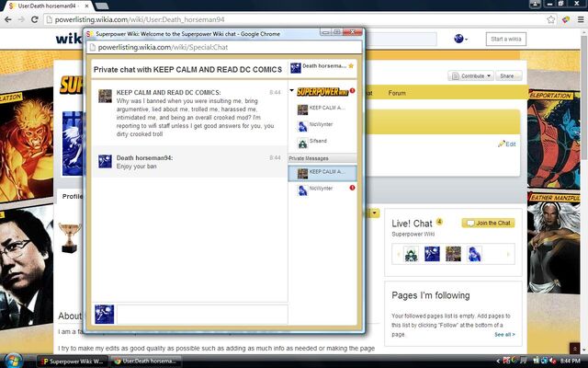Bookmark the page with star icon

551,19
